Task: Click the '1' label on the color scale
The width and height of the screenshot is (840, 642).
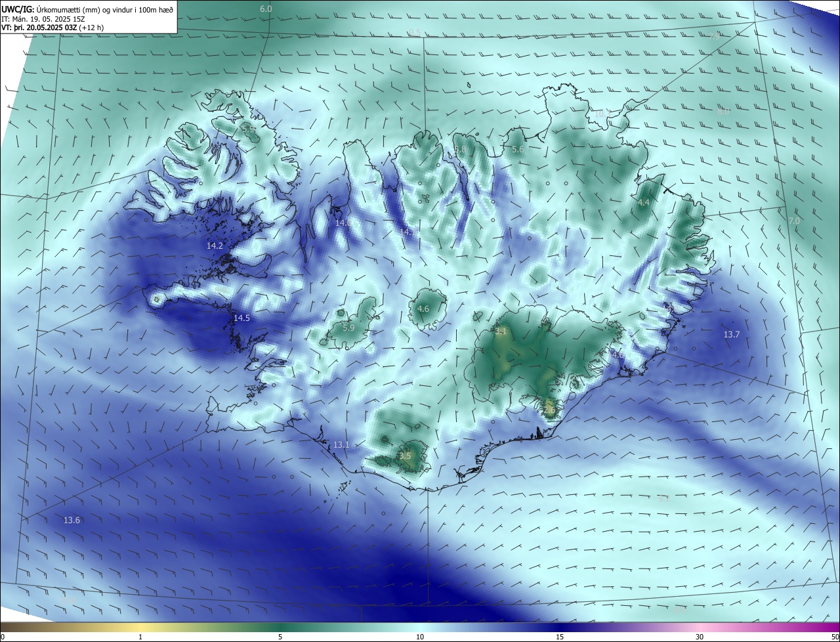Action: coord(140,637)
